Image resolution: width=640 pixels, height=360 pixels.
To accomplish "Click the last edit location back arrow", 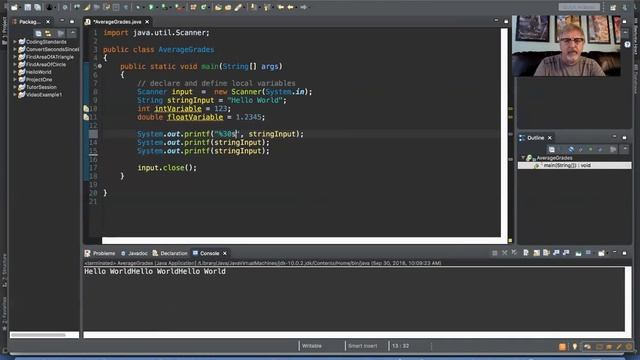I will click(281, 7).
